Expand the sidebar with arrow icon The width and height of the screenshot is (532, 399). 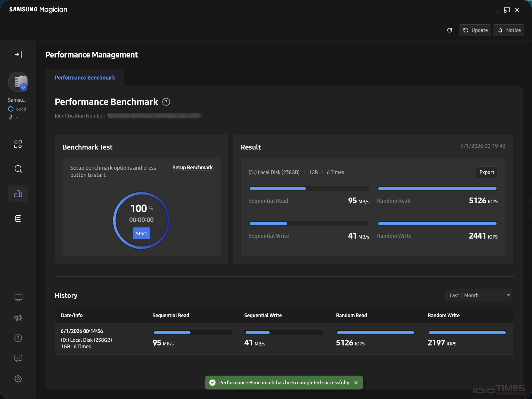pos(18,55)
